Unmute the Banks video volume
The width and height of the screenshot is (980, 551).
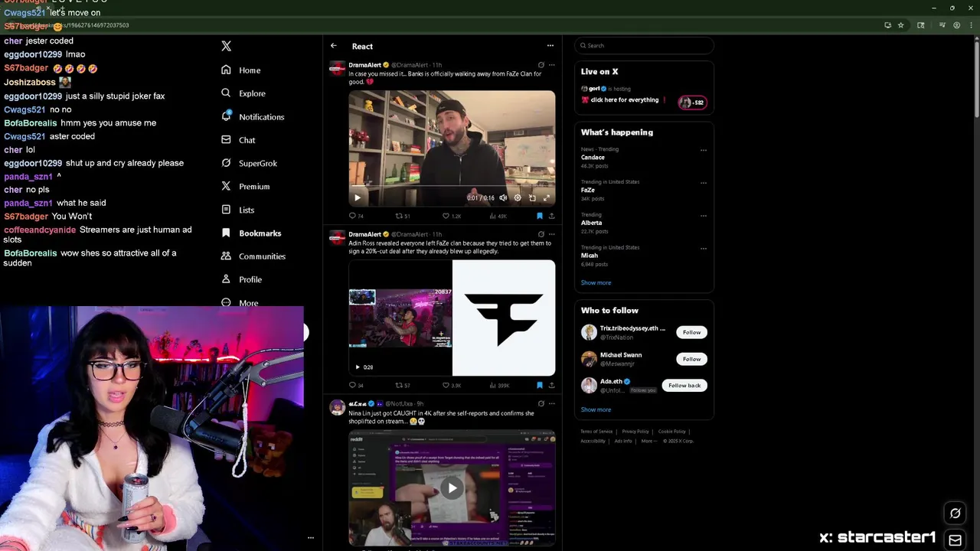[x=503, y=198]
